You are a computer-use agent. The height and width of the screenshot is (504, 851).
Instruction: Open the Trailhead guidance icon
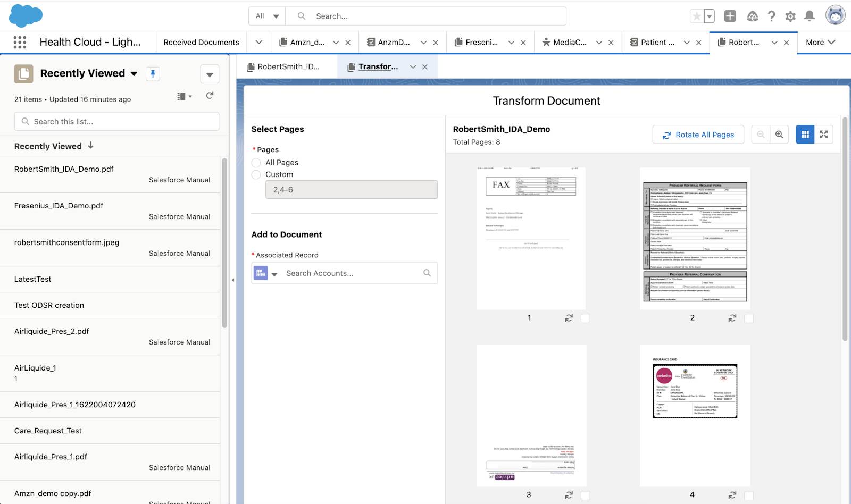(x=752, y=16)
